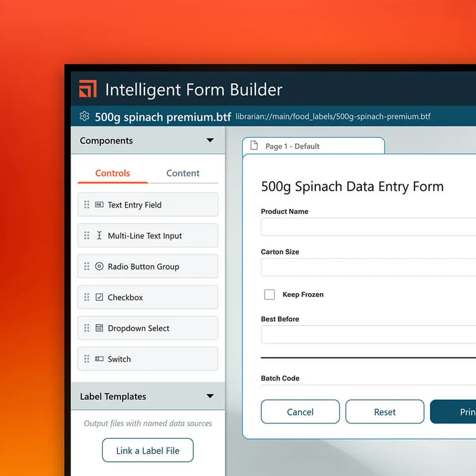
Task: Open the Controls tab
Action: point(113,173)
